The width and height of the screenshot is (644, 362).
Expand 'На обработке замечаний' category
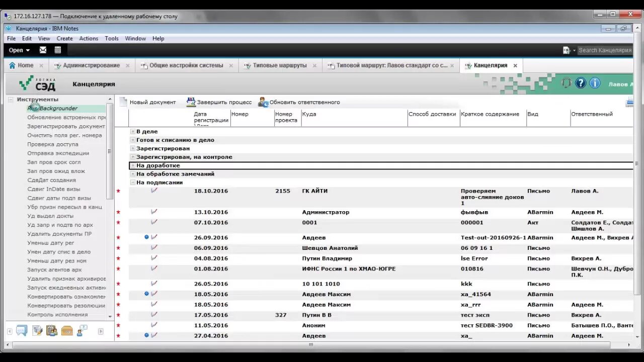tap(133, 174)
